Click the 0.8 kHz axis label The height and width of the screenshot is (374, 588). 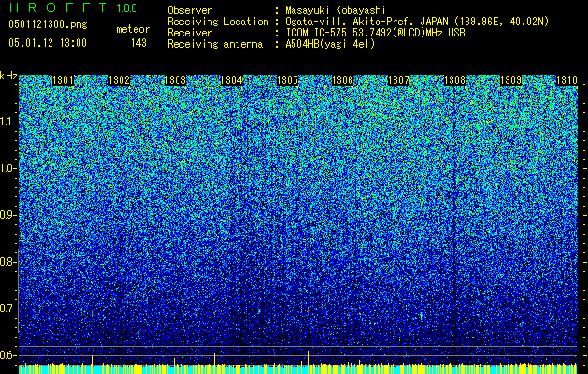click(x=8, y=262)
